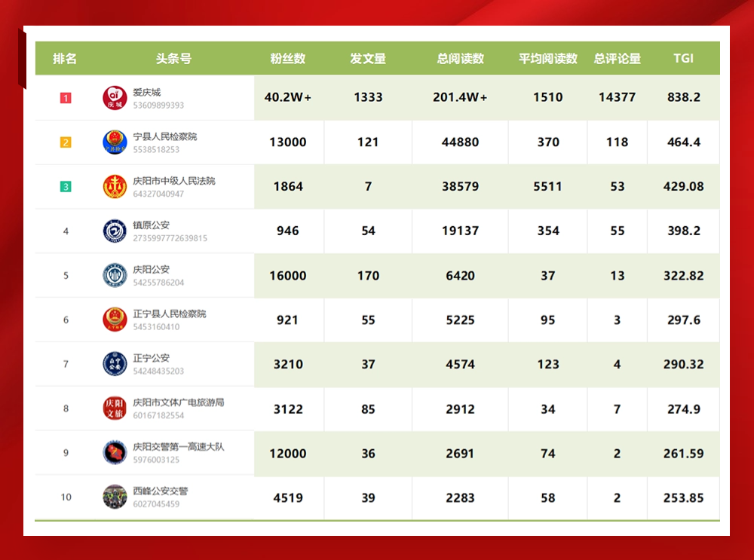This screenshot has width=754, height=560.
Task: Click account ID 54248435203
Action: (x=158, y=371)
